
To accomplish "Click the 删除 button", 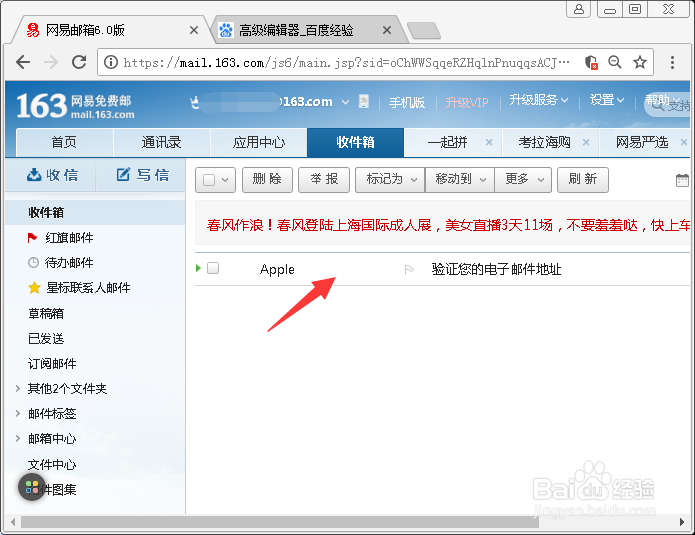I will 267,180.
